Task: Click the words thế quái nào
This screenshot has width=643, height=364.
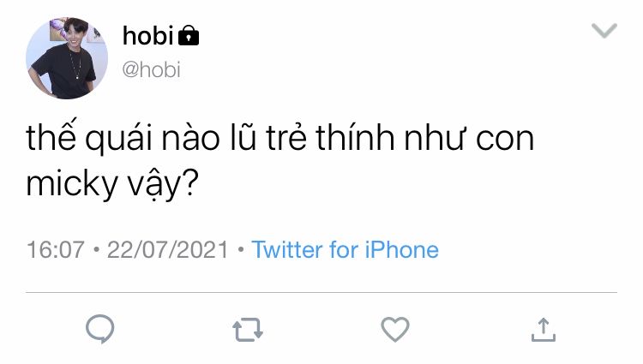Action: click(123, 137)
